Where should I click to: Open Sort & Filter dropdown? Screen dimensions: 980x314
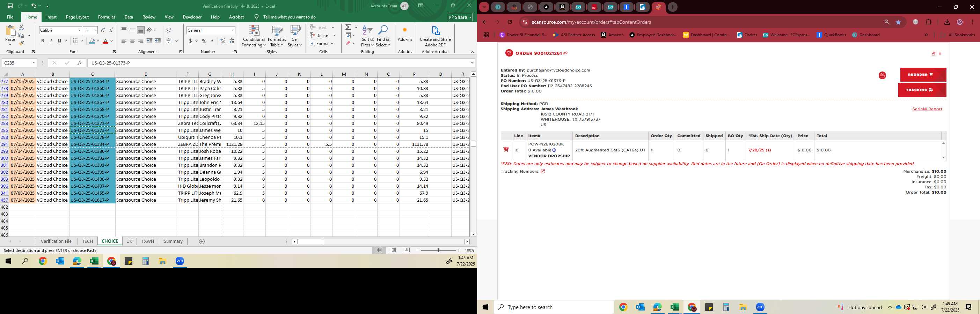[367, 37]
